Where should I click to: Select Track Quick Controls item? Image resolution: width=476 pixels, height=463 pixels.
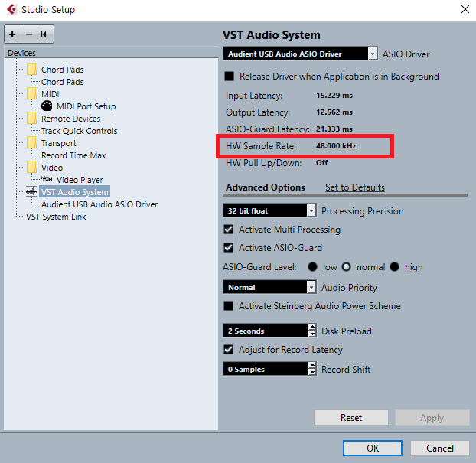click(80, 131)
